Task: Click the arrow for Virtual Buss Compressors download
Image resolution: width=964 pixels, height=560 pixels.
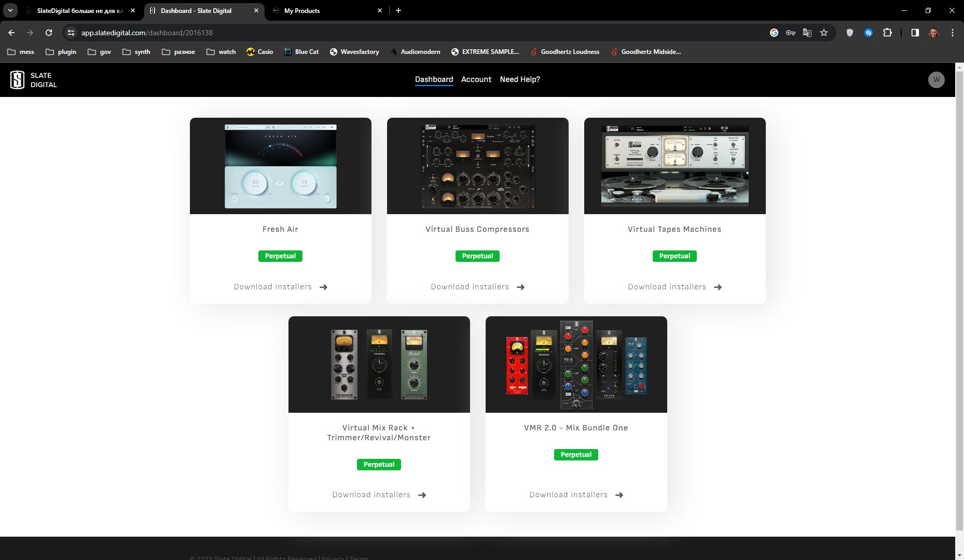Action: tap(521, 287)
